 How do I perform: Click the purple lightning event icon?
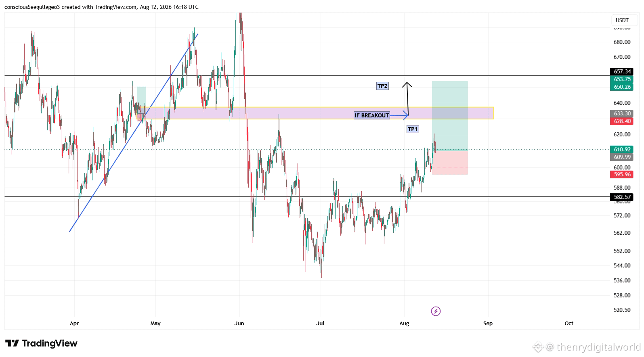pos(436,311)
